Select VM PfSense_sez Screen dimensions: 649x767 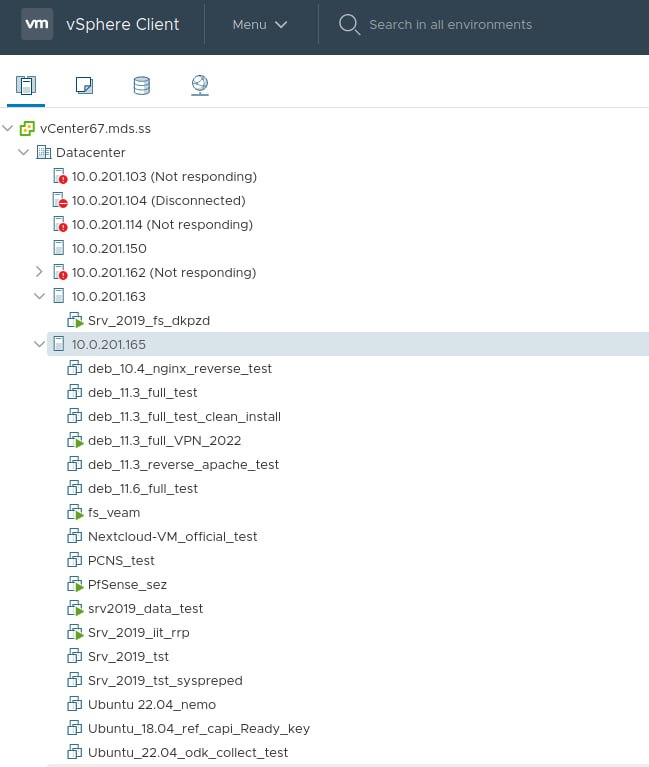point(127,584)
